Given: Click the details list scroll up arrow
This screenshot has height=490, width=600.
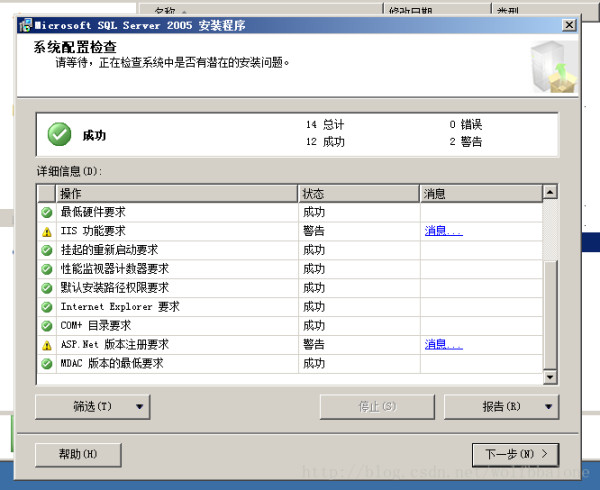Looking at the screenshot, I should pos(550,192).
